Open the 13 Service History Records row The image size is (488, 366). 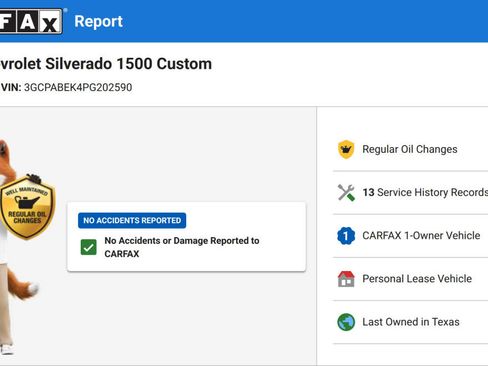[x=410, y=192]
